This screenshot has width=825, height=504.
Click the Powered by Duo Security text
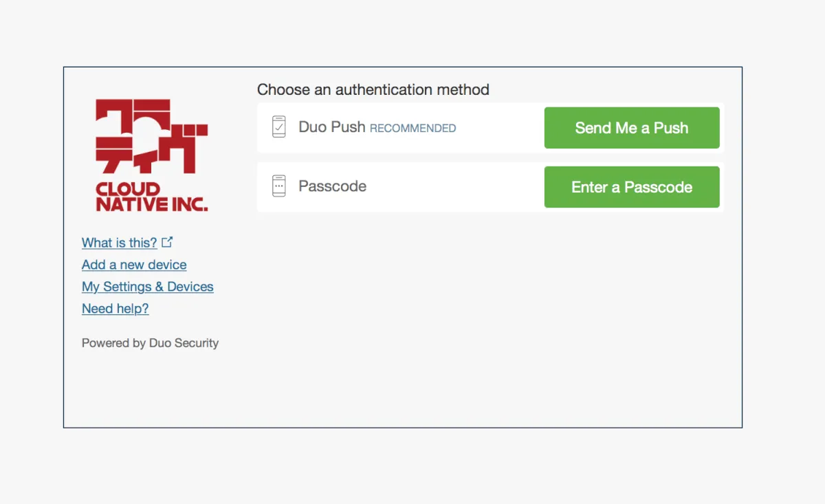pyautogui.click(x=150, y=342)
